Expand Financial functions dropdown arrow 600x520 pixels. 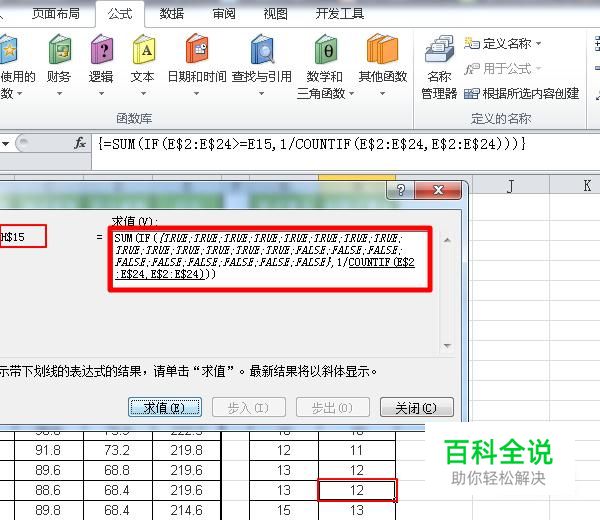coord(59,93)
